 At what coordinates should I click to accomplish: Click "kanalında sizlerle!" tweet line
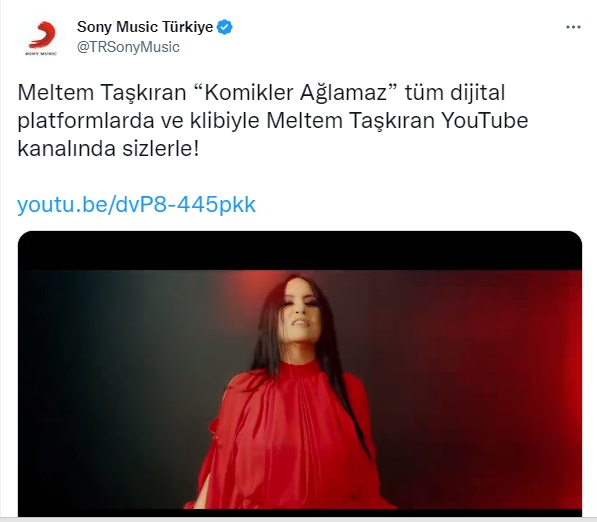click(108, 149)
